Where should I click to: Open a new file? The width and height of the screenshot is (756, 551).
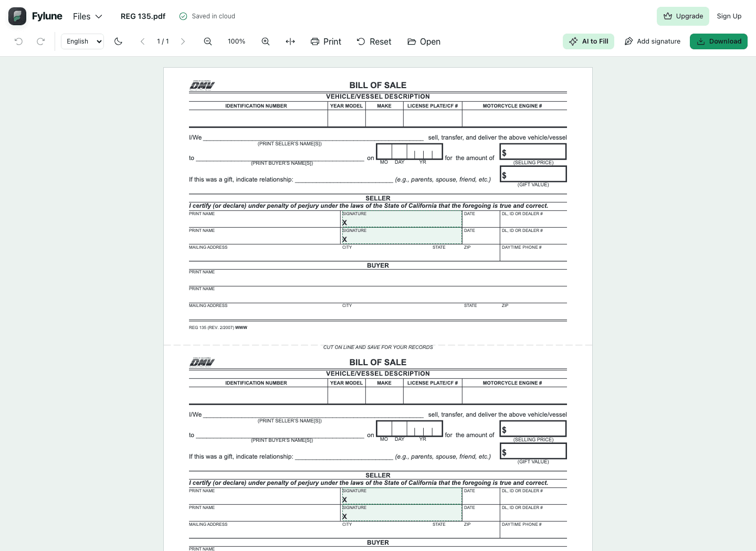coord(424,41)
